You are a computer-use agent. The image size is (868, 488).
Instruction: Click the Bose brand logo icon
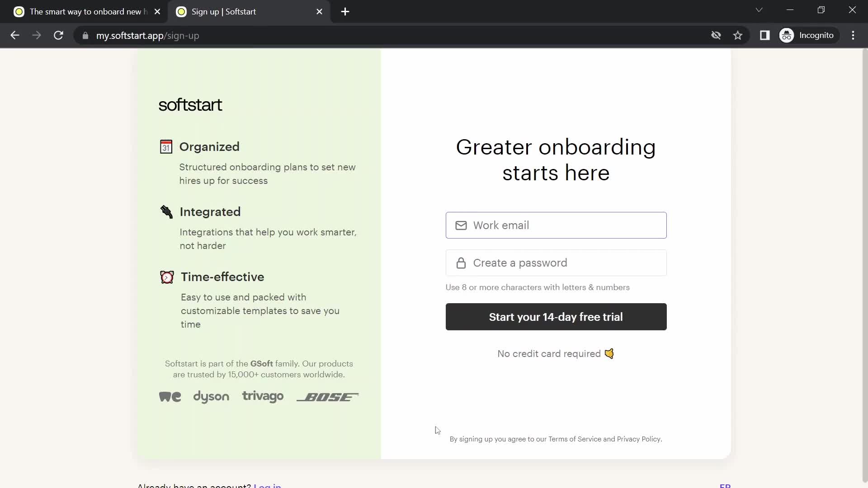pos(328,397)
